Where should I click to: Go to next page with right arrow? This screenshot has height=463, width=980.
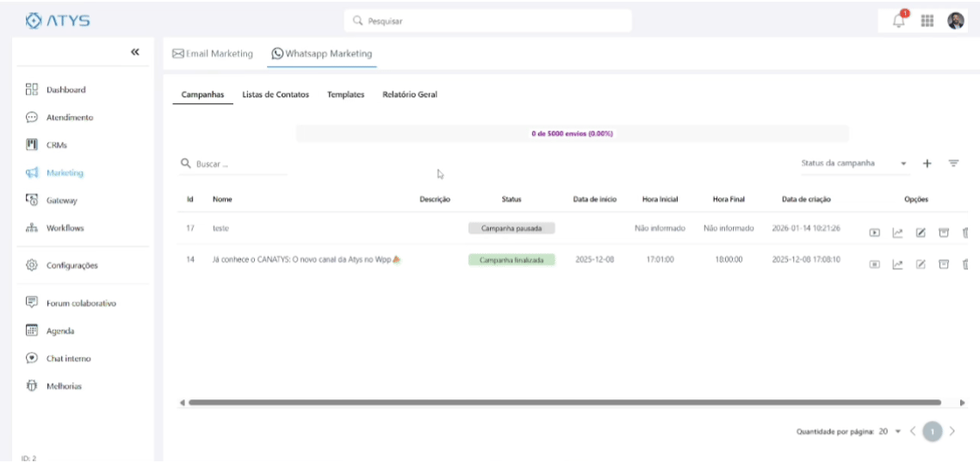click(x=952, y=431)
